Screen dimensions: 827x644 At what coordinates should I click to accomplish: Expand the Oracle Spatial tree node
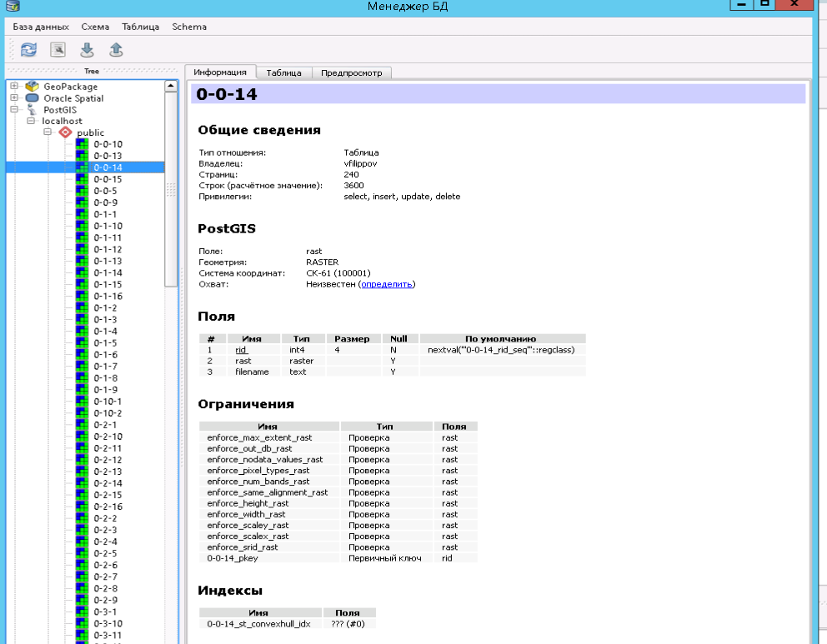click(14, 98)
